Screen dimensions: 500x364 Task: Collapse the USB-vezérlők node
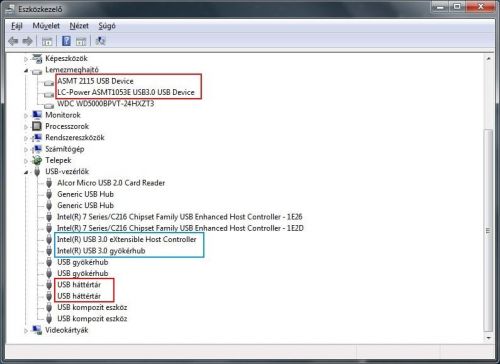coord(26,172)
